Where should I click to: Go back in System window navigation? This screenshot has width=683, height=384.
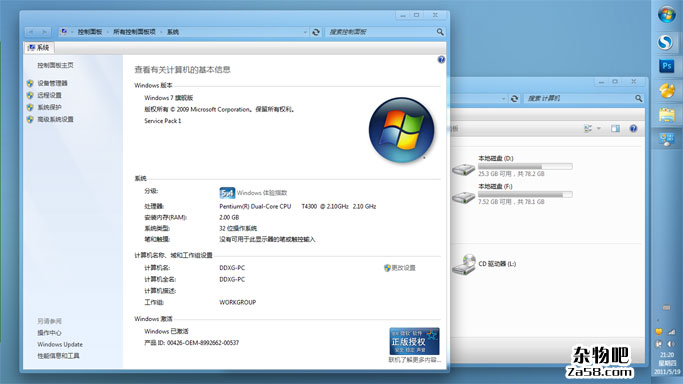[x=30, y=32]
